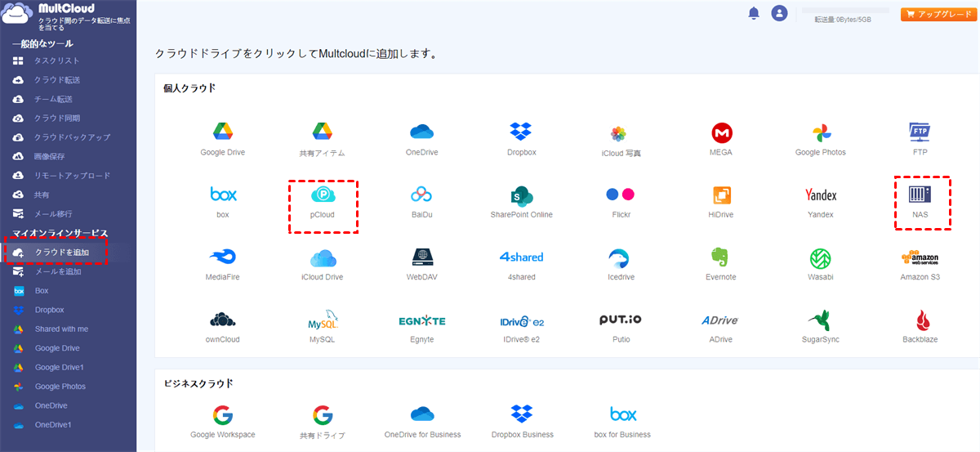Add the MEGA cloud drive
The width and height of the screenshot is (980, 452).
pos(721,139)
